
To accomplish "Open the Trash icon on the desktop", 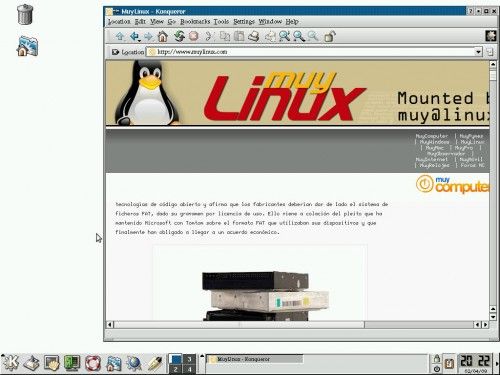I will click(x=25, y=14).
